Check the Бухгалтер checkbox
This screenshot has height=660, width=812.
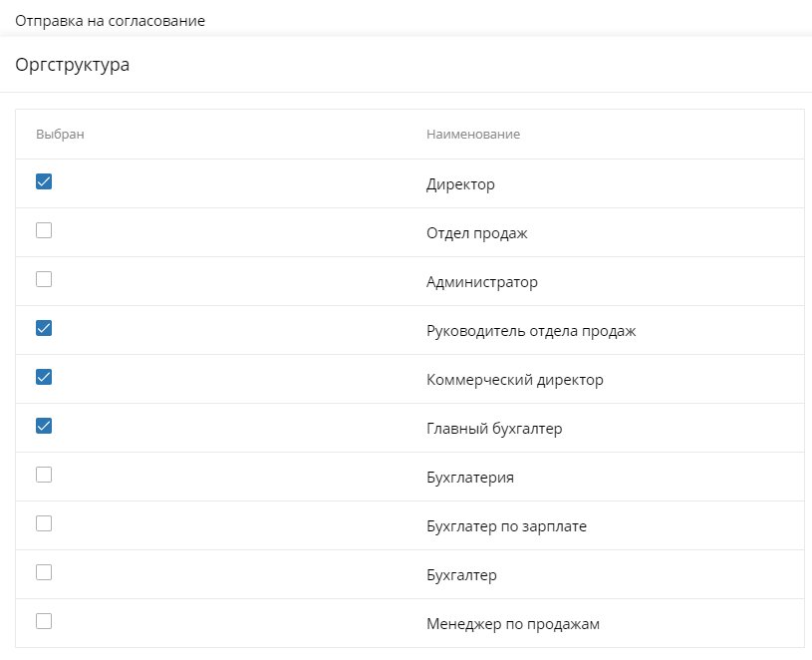pyautogui.click(x=44, y=572)
